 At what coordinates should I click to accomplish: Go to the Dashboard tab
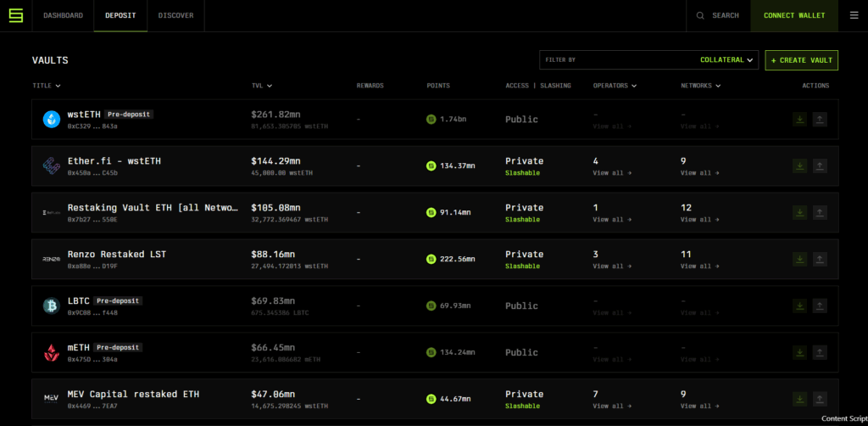pyautogui.click(x=63, y=15)
